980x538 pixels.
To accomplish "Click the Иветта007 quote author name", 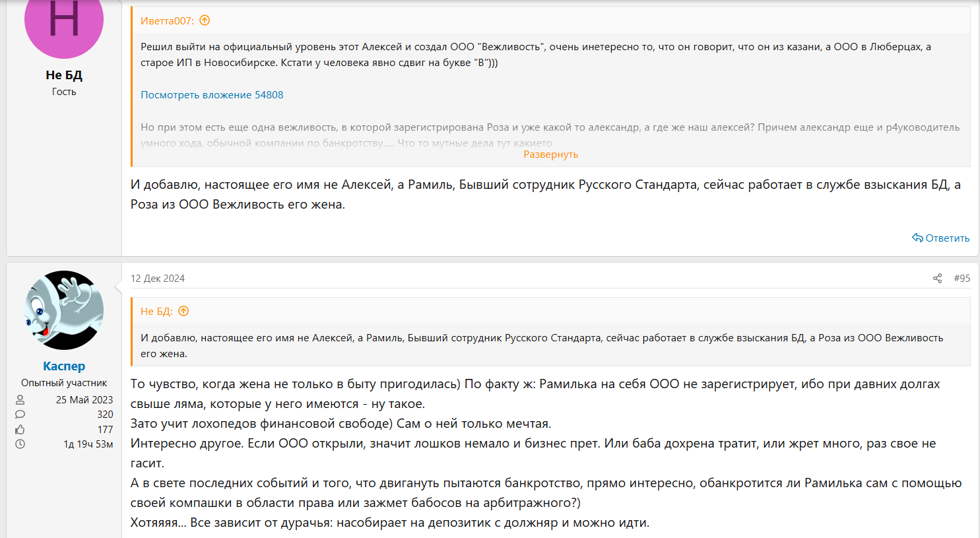I will pos(167,21).
